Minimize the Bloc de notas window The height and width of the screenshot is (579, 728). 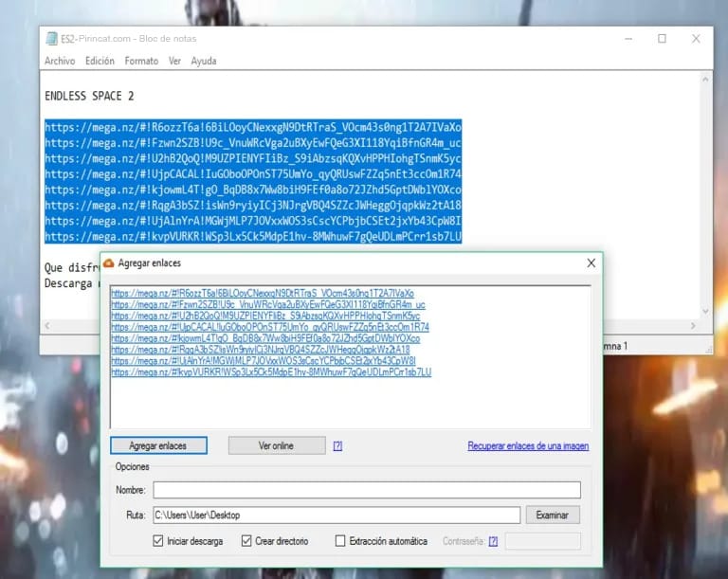click(628, 39)
